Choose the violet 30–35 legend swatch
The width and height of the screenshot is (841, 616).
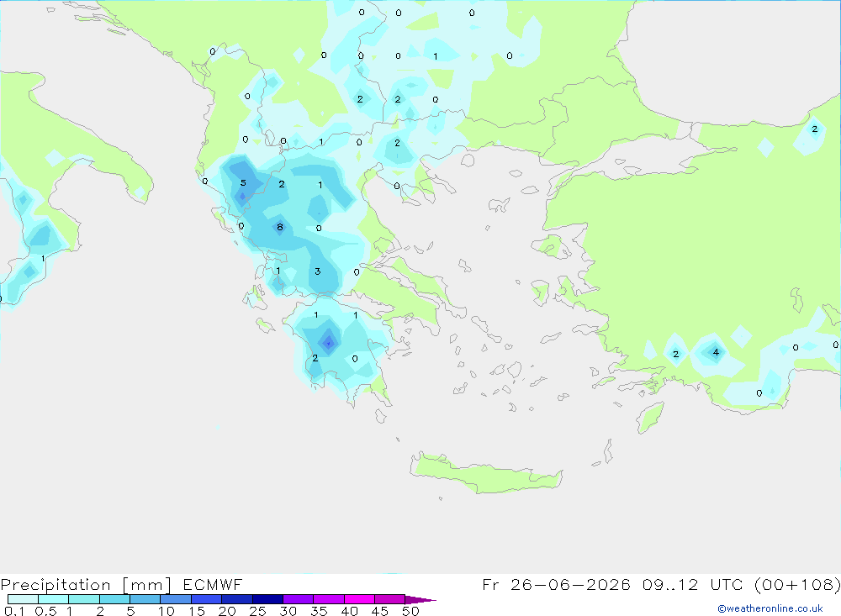tap(298, 599)
